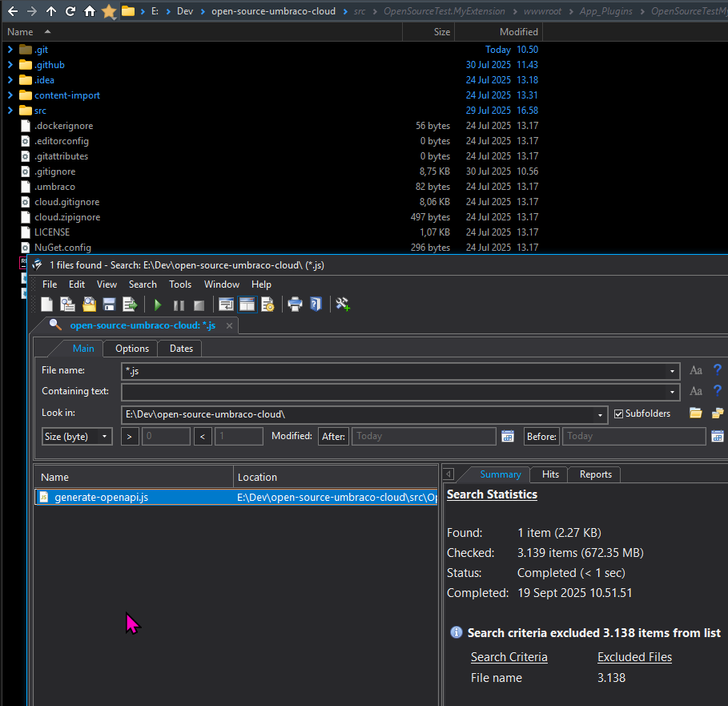Click the yellow Favorites star icon

pyautogui.click(x=109, y=11)
